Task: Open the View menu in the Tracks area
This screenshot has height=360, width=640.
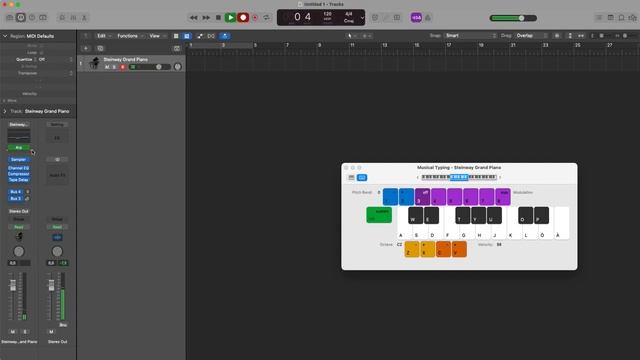Action: 157,36
